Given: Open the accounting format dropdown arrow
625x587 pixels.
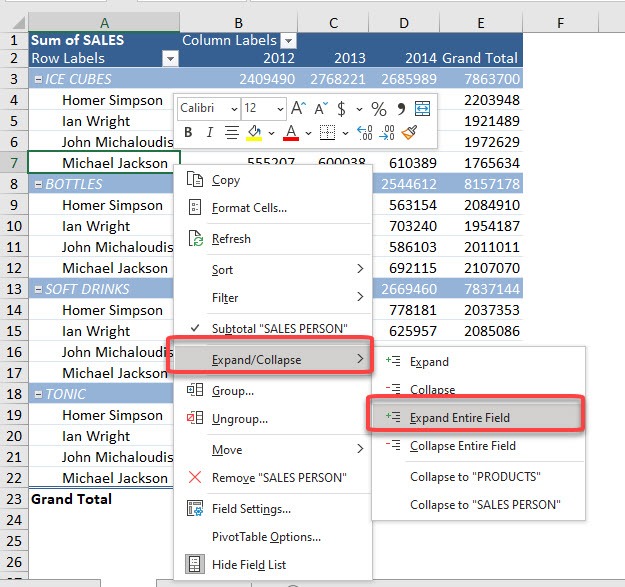Looking at the screenshot, I should 359,109.
